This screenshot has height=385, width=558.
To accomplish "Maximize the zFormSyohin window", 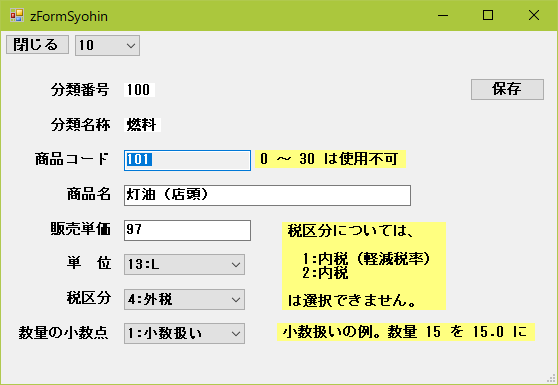I will [488, 15].
